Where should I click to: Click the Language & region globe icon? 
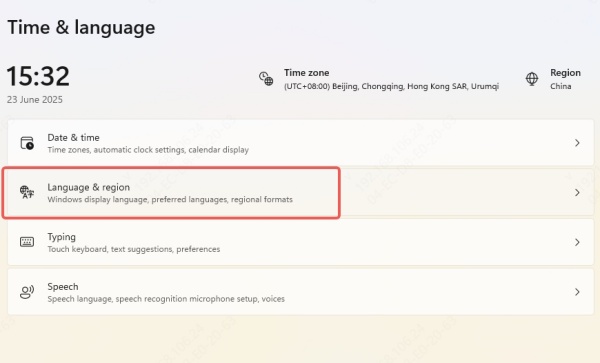(27, 192)
